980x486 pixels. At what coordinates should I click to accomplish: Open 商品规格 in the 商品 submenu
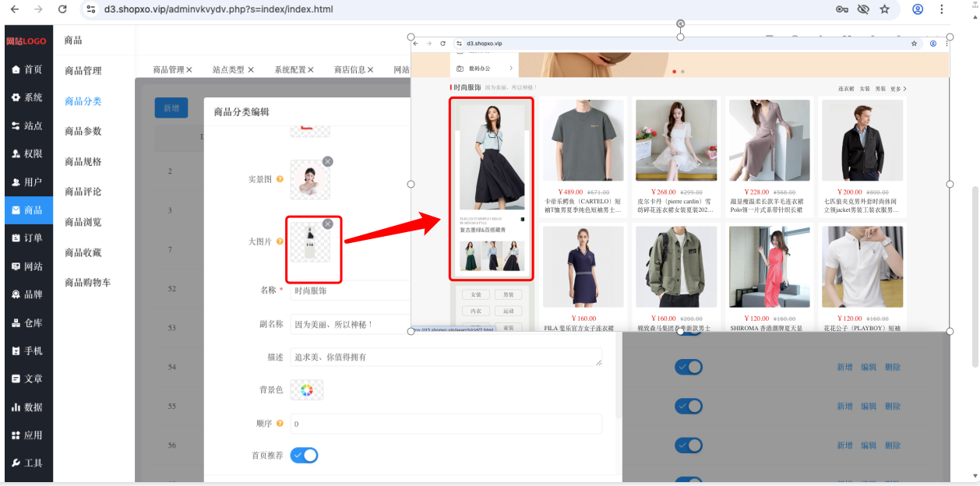tap(83, 161)
